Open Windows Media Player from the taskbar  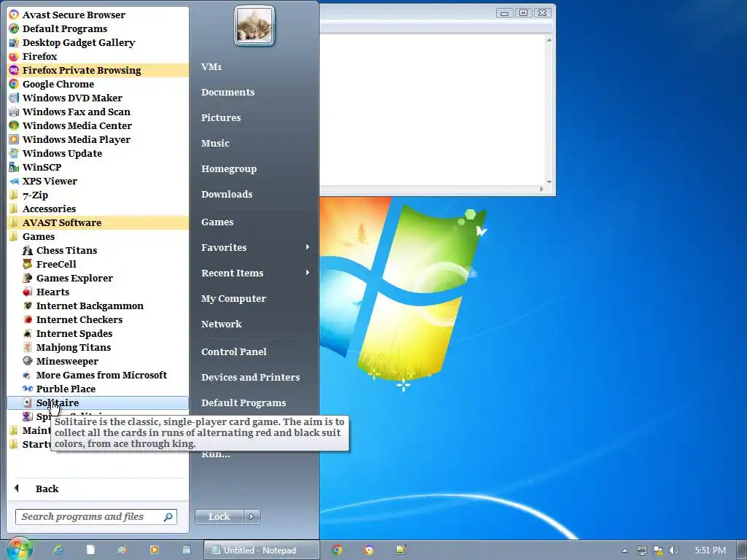point(155,550)
